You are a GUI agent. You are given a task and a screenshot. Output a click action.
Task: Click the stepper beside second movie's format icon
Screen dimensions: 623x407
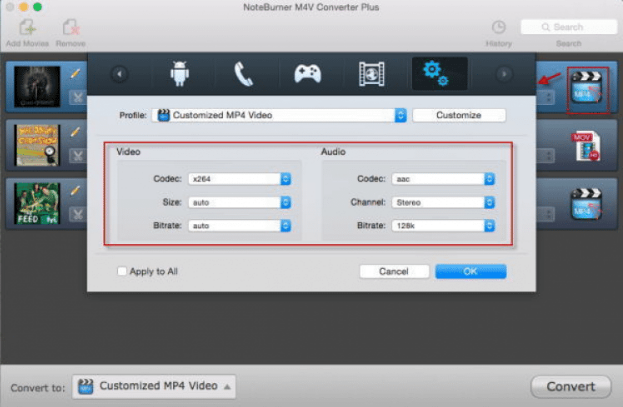click(x=548, y=156)
